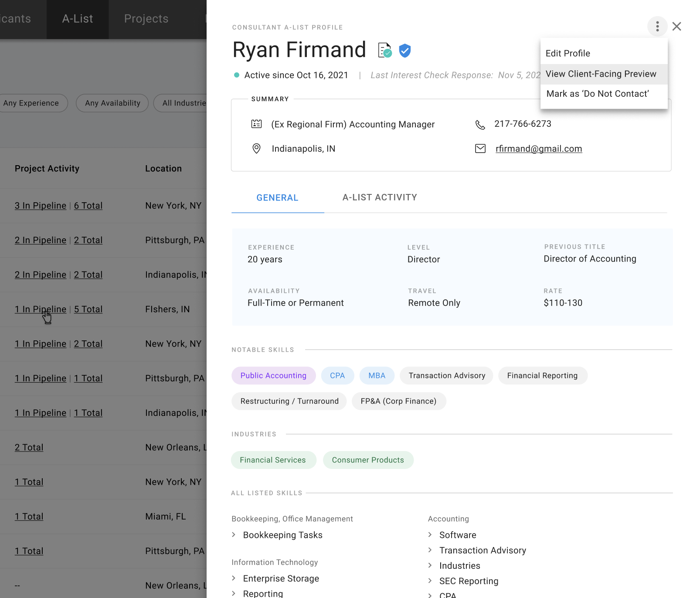Close the consultant profile panel
Viewport: 700px width, 598px height.
click(x=677, y=27)
